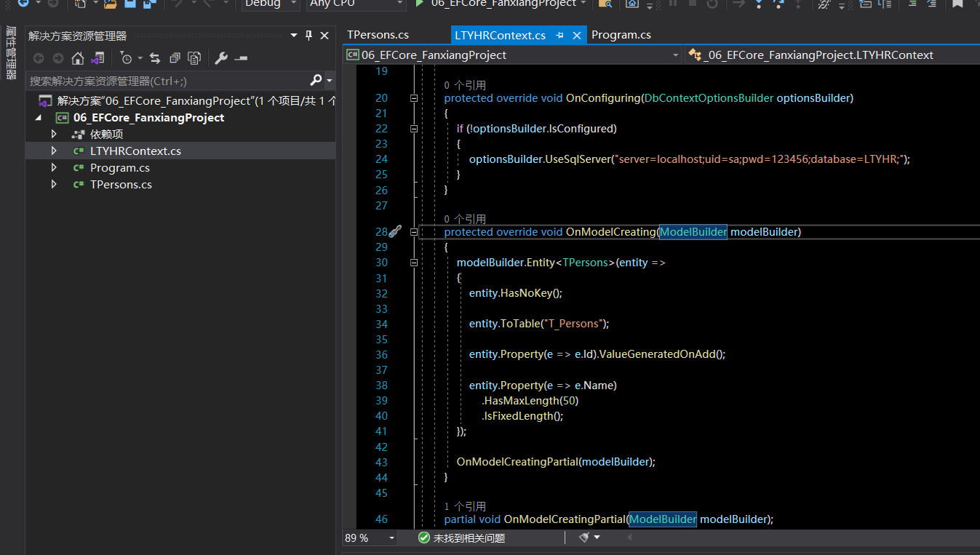
Task: Click the screwdriver quick actions icon at line 28
Action: click(x=394, y=231)
